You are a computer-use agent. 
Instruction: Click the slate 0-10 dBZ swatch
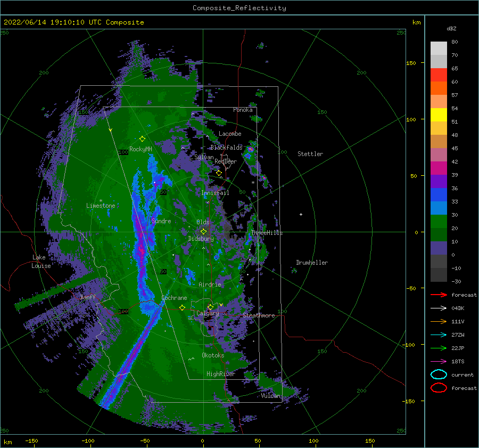439,248
